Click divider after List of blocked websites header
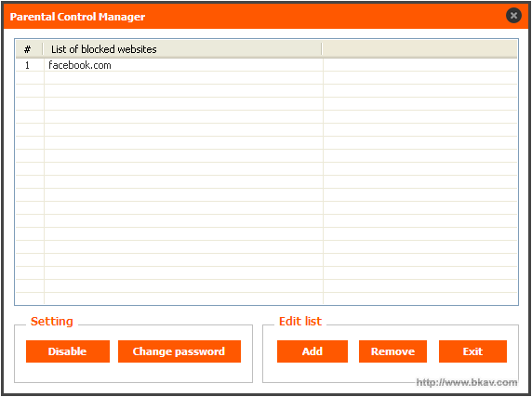The image size is (532, 397). point(322,49)
